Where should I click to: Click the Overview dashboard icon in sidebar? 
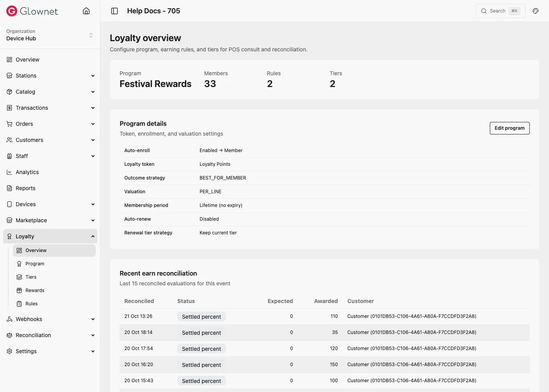(9, 60)
